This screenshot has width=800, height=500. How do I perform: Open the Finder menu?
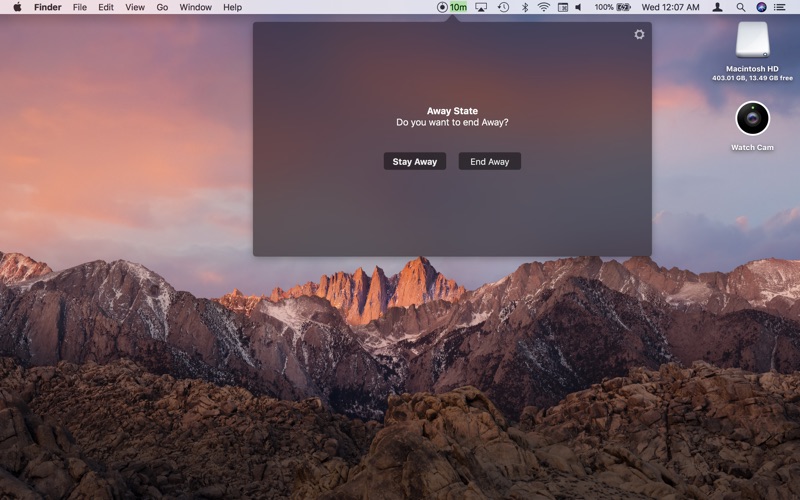(x=47, y=7)
